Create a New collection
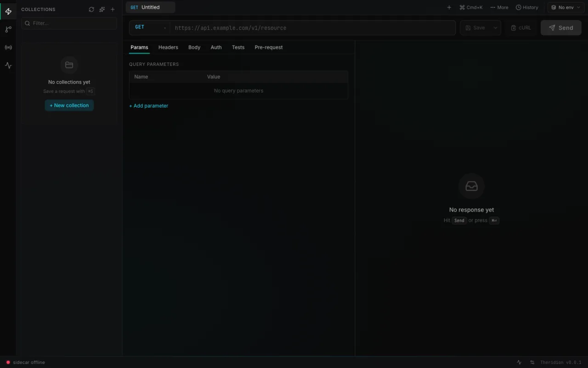This screenshot has width=588, height=368. 69,105
